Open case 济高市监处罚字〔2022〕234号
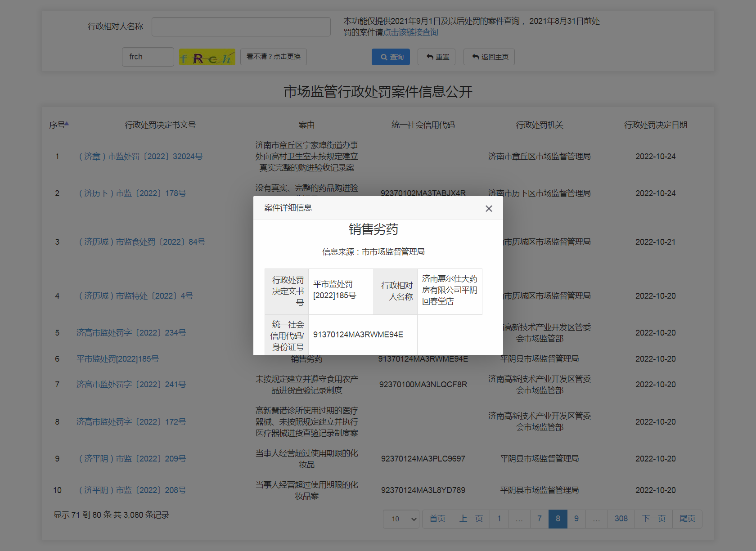The height and width of the screenshot is (551, 756). (131, 333)
